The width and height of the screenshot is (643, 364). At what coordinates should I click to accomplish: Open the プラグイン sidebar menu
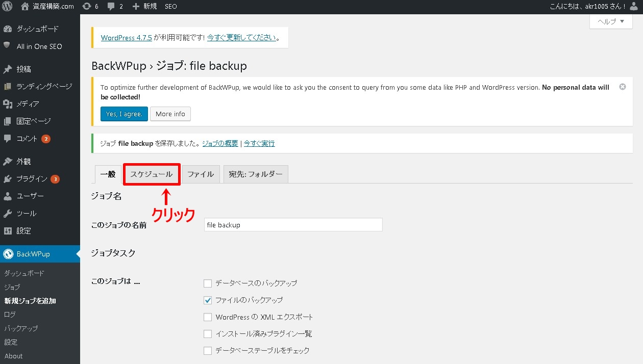[40, 179]
